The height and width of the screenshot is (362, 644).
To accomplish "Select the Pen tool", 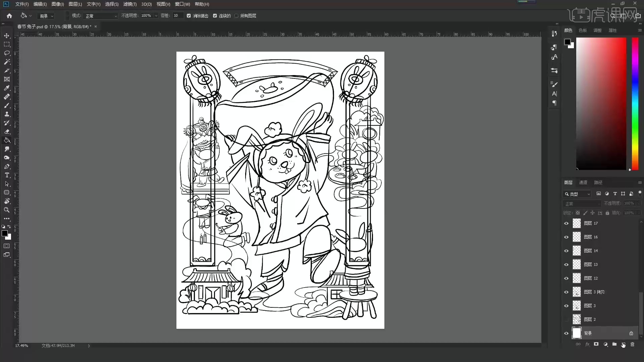I will pos(7,166).
